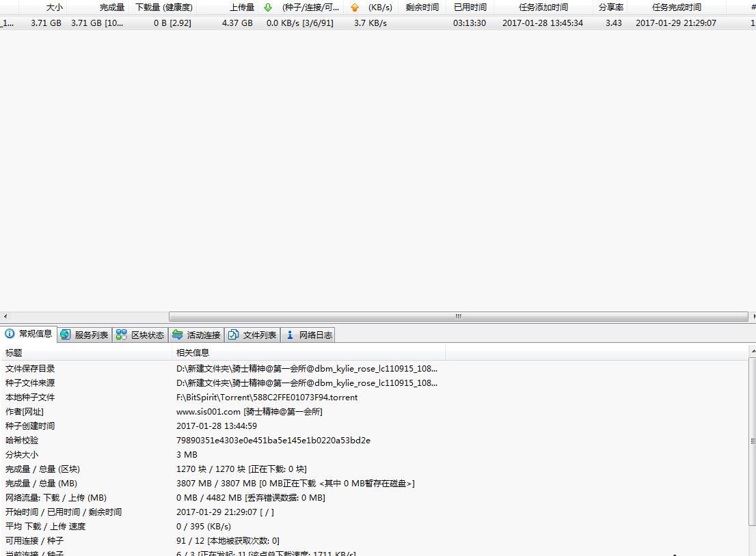Select the 3.71 GB torrent task row
The image size is (756, 556).
(x=273, y=23)
